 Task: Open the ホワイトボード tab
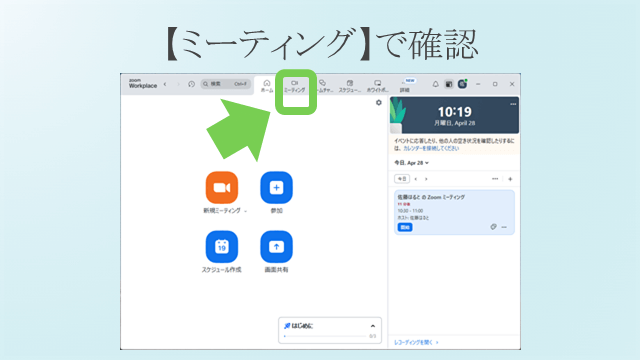click(378, 86)
